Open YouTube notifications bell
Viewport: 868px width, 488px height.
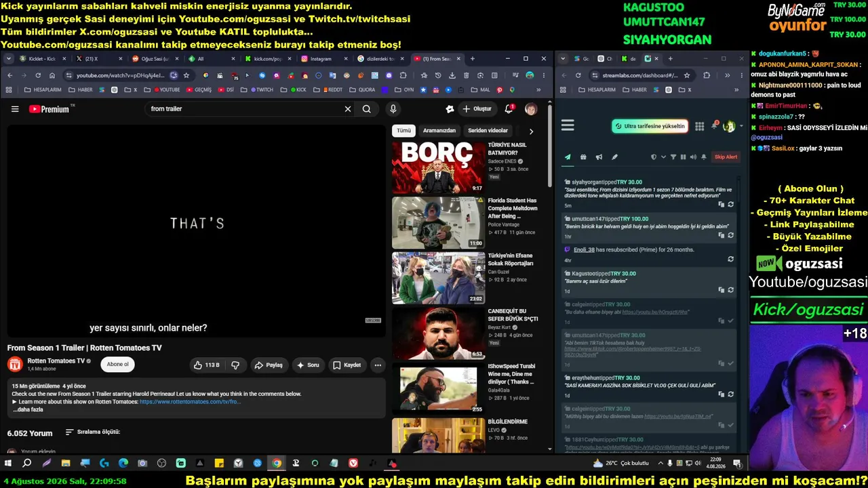tap(509, 109)
